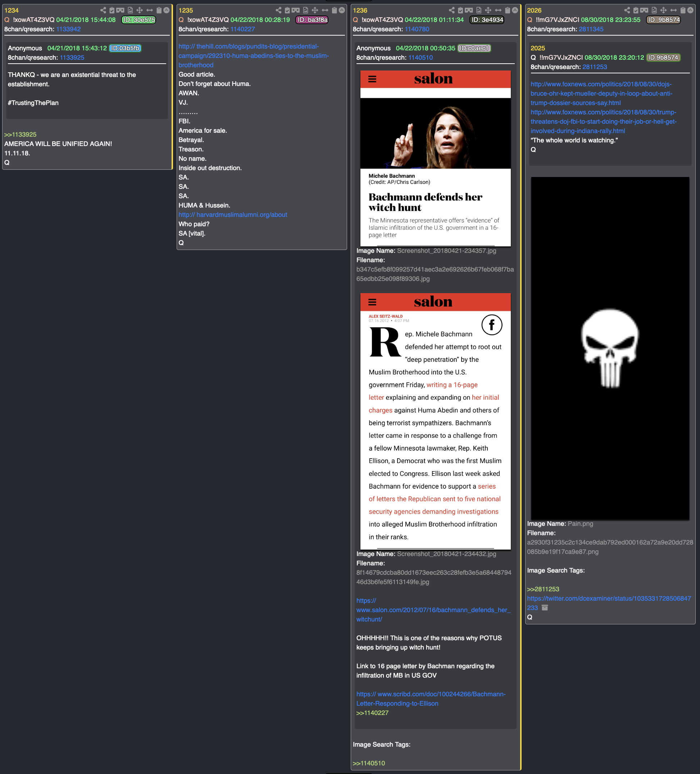Open archive icon beside the dcexaminer Twitter link
Viewport: 700px width, 774px height.
pyautogui.click(x=545, y=608)
